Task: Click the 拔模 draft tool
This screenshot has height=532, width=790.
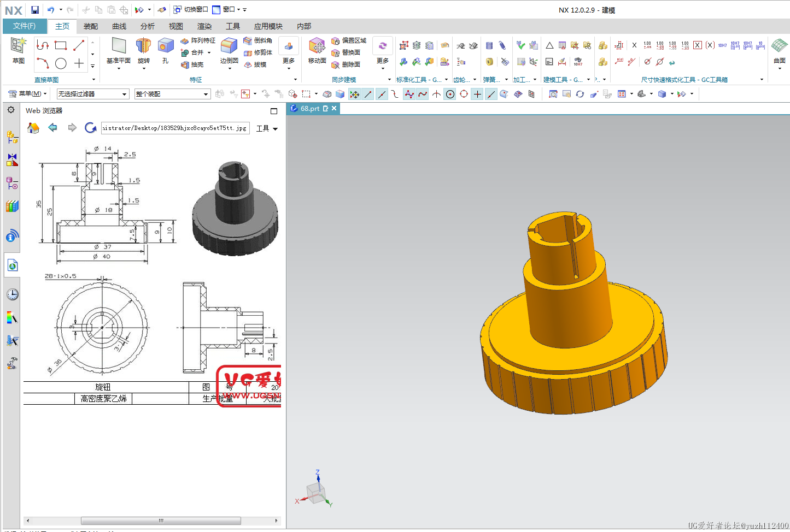Action: (255, 64)
